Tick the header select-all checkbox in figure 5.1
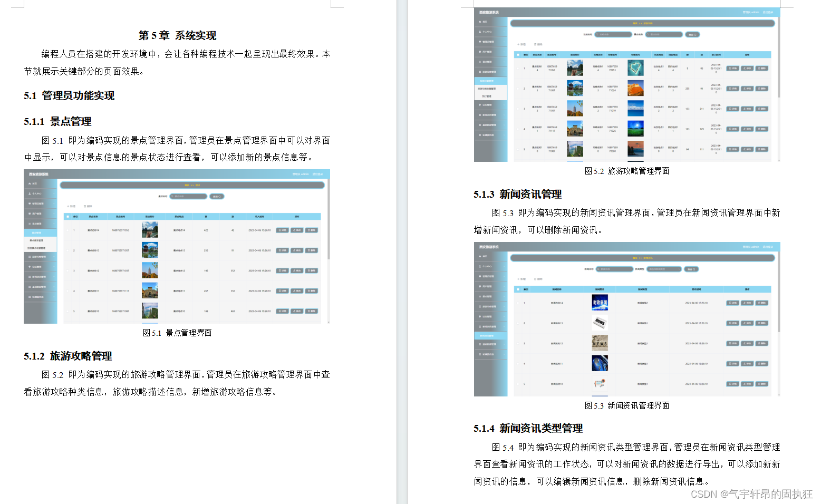This screenshot has width=821, height=504. point(67,216)
